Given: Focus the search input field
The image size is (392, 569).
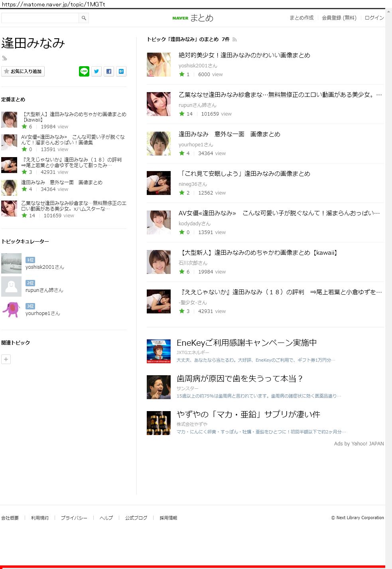Looking at the screenshot, I should [40, 18].
